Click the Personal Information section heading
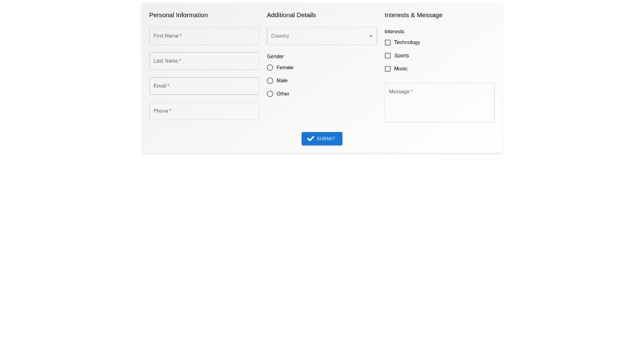 coord(178,15)
